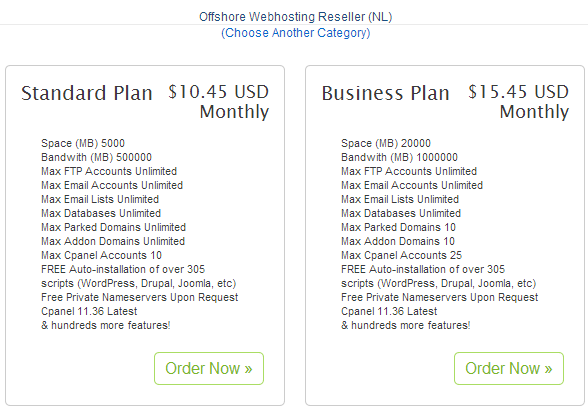Screen dimensions: 588x407
Task: Select the Business Plan heading
Action: click(386, 93)
